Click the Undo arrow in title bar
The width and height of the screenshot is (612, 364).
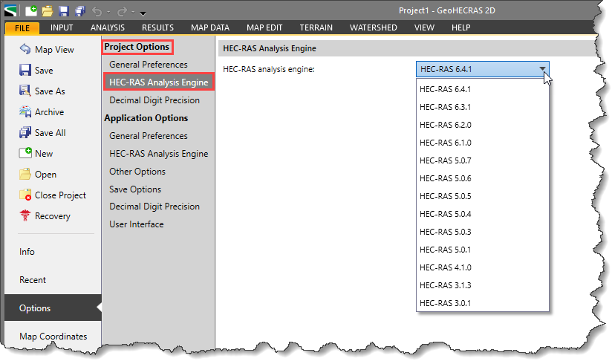[x=97, y=11]
